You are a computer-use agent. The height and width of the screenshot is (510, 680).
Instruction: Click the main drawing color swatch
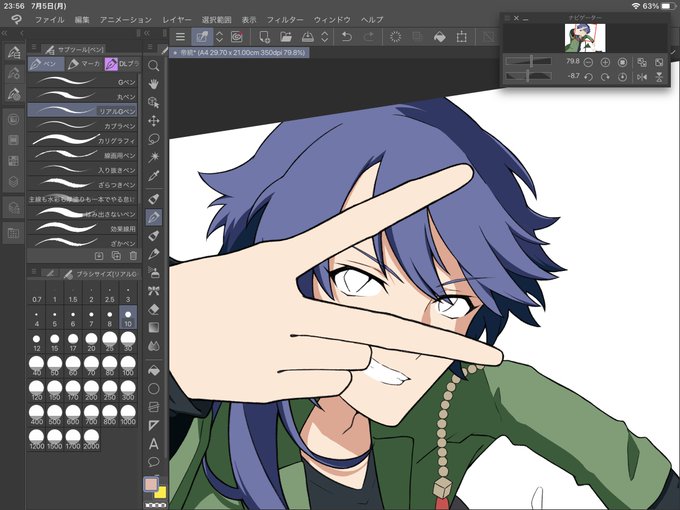pyautogui.click(x=150, y=484)
